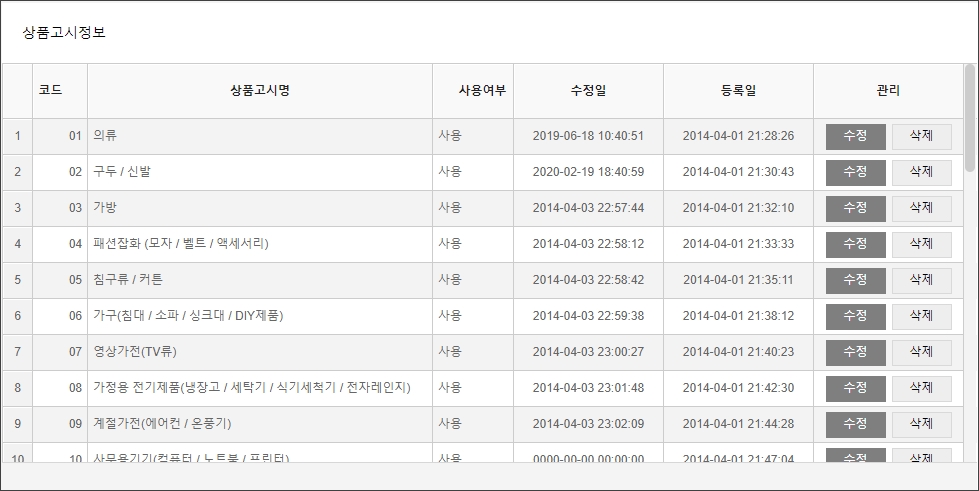Click the 등록일 column header
The image size is (979, 491).
click(x=738, y=91)
